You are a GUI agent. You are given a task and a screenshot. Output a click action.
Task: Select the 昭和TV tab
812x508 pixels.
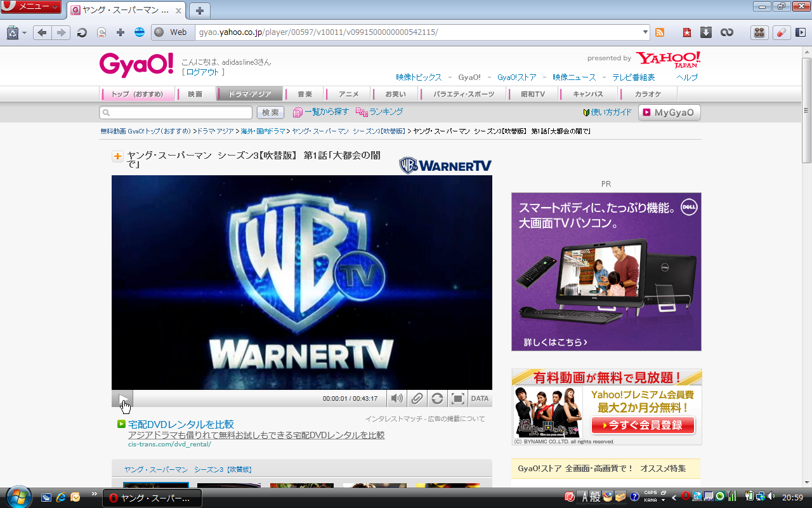(533, 94)
